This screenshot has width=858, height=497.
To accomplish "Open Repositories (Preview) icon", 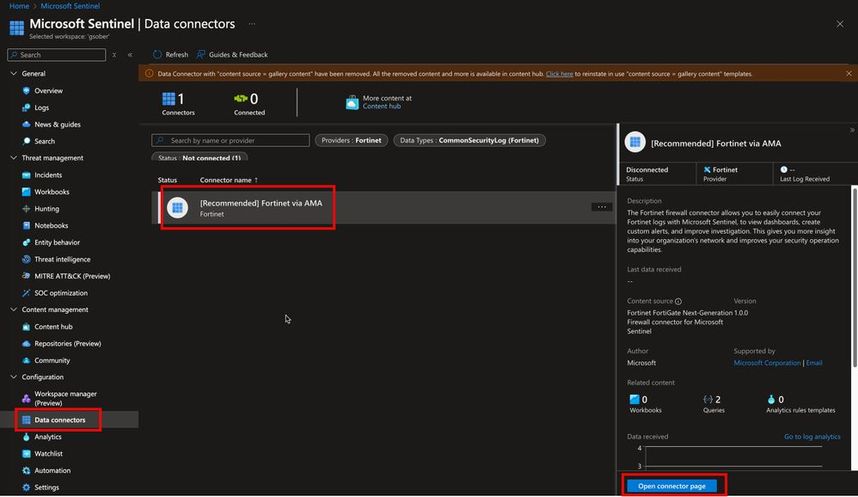I will click(26, 344).
